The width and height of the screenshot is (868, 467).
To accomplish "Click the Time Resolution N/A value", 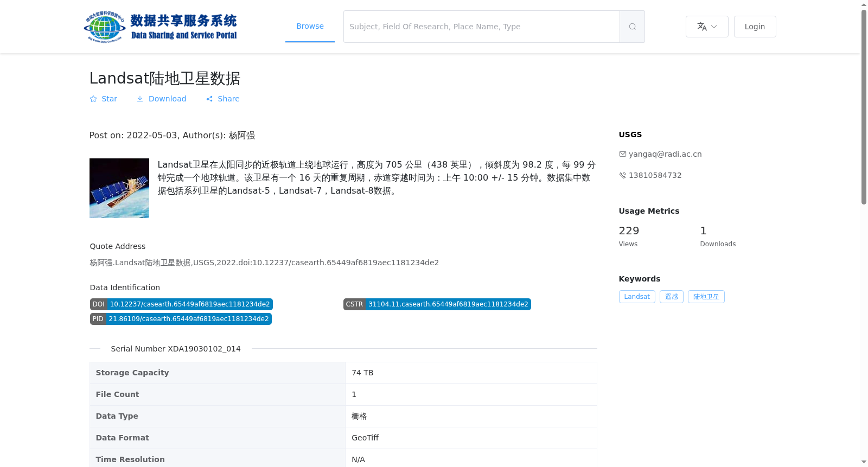I will 358,459.
